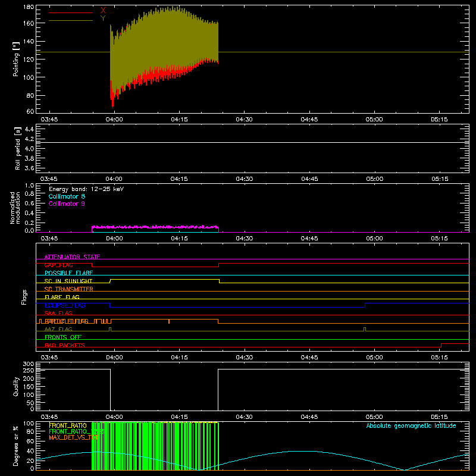Click the Flags axis title
The width and height of the screenshot is (476, 476).
(24, 297)
